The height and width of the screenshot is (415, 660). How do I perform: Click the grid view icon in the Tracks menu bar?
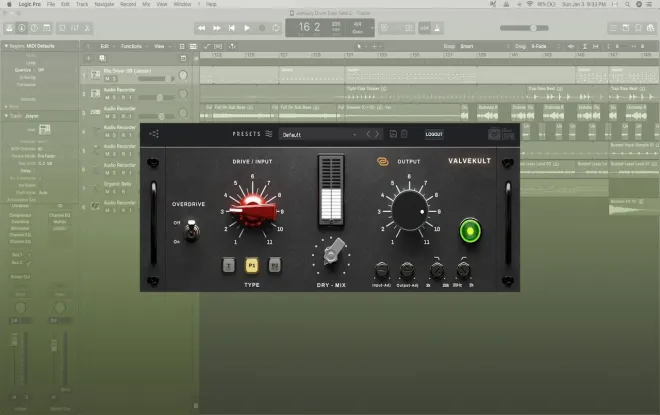[x=182, y=46]
